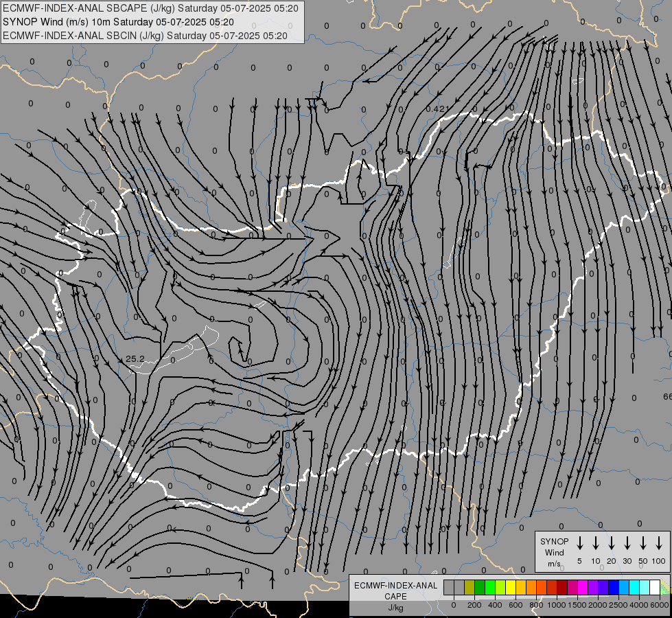This screenshot has width=672, height=618.
Task: Click the 4000 tick label on CAPE scale
Action: tap(638, 605)
